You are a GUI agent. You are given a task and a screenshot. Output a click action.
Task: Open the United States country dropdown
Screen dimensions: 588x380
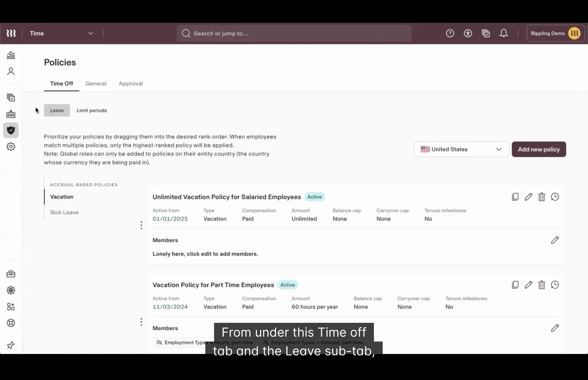click(x=461, y=149)
